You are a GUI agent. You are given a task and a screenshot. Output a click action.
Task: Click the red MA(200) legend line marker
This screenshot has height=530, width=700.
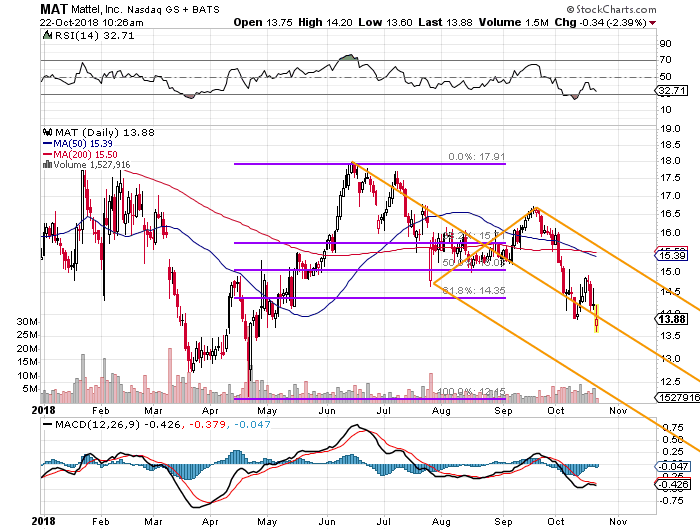point(47,154)
